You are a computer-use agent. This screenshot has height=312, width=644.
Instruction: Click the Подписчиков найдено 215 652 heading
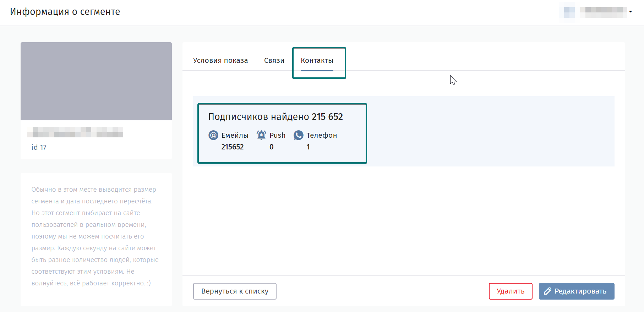point(275,117)
